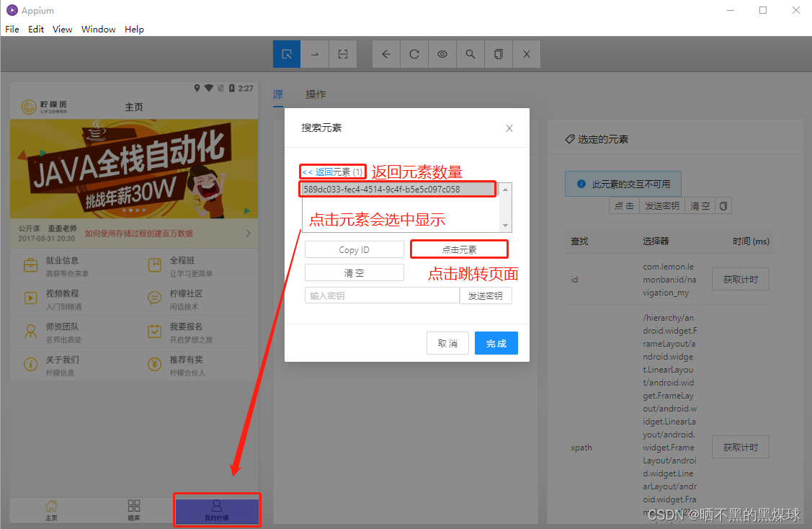Image resolution: width=812 pixels, height=529 pixels.
Task: Switch to the 源 tab
Action: [x=278, y=94]
